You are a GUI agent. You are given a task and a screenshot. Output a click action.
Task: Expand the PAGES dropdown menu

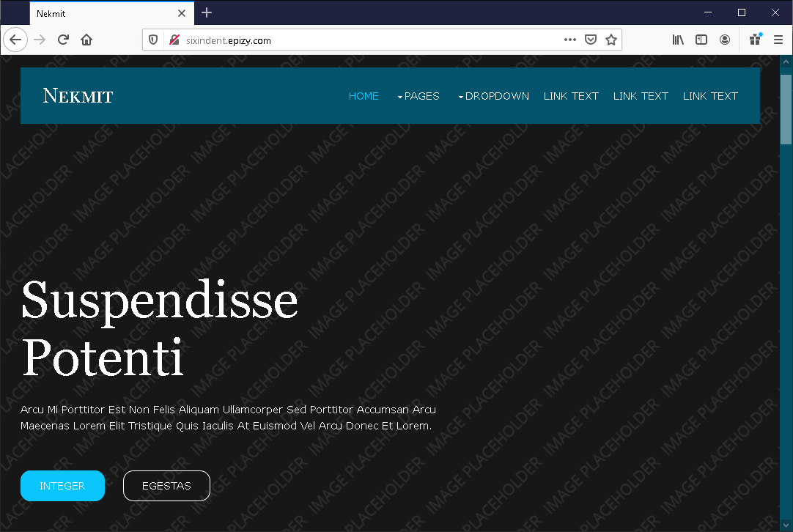point(418,96)
